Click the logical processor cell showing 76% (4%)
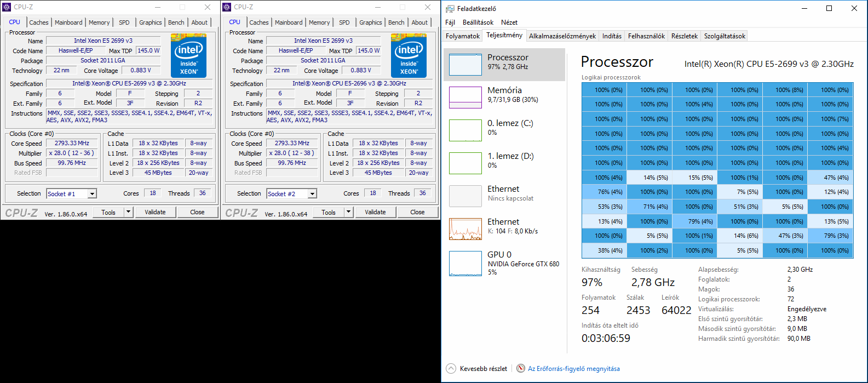Screen dimensions: 868x383 tap(604, 192)
